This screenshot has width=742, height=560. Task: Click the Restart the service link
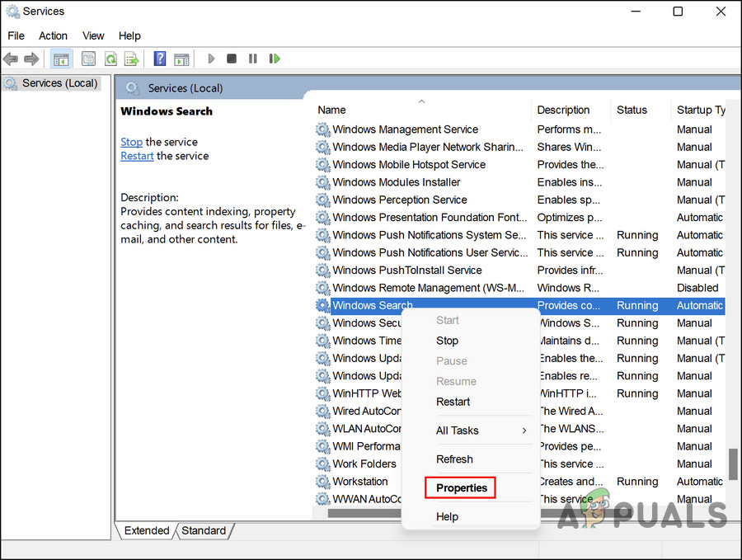(x=137, y=156)
